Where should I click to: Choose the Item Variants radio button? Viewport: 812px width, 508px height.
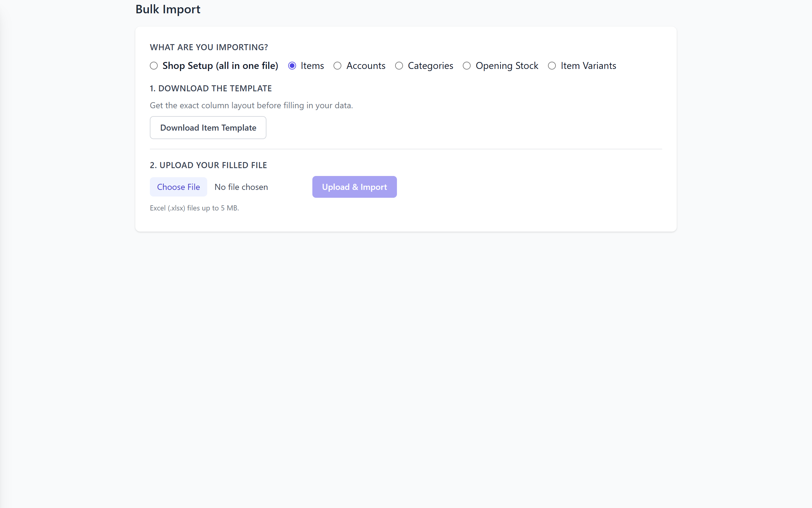(552, 66)
